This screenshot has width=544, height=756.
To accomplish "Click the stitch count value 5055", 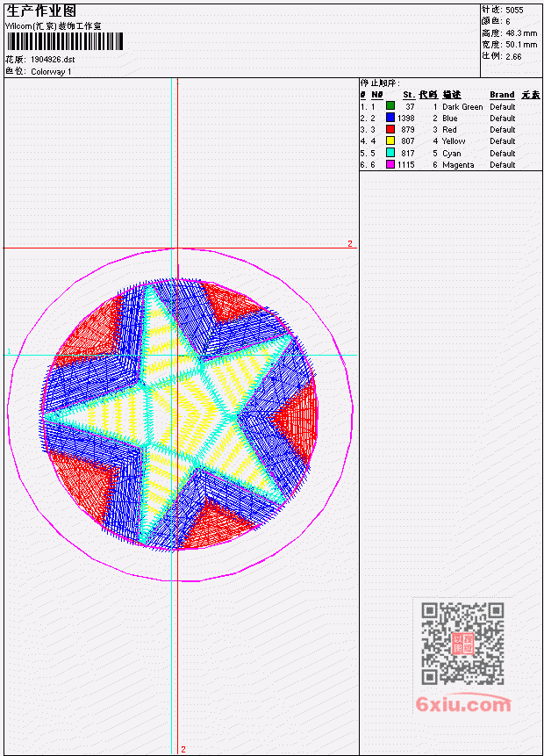I will [514, 11].
